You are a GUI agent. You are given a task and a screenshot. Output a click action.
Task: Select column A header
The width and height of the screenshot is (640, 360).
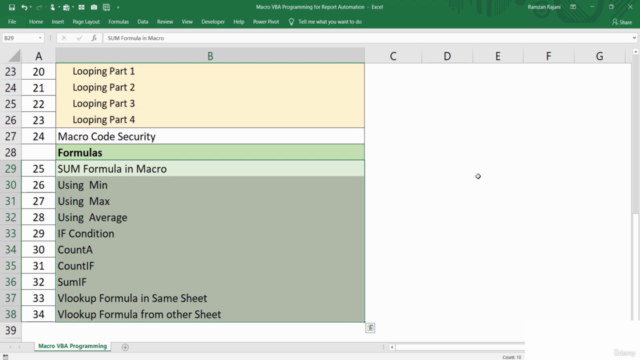point(38,56)
